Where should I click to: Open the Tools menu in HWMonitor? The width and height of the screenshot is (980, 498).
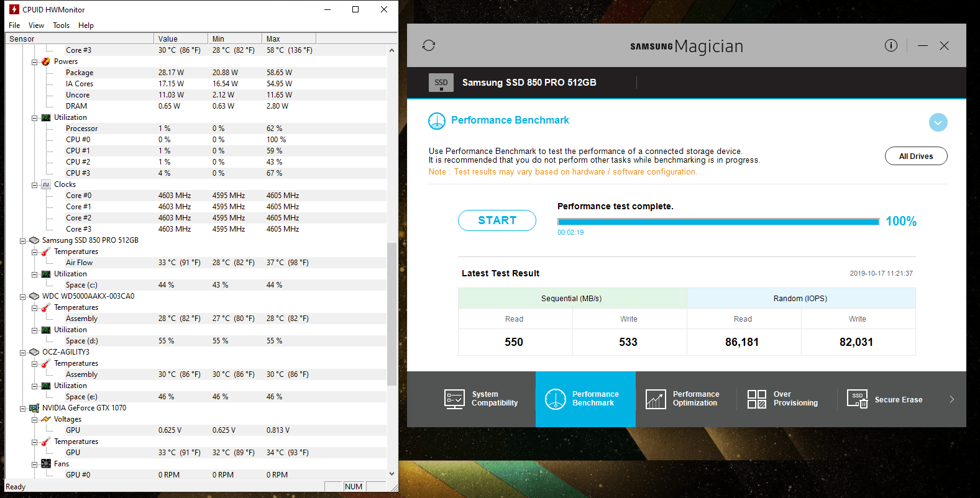tap(61, 25)
